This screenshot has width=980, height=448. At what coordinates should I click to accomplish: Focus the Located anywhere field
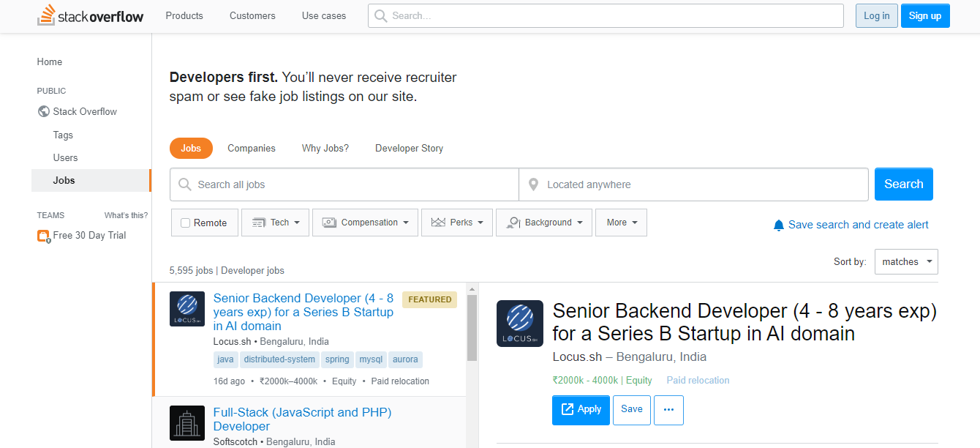pos(694,184)
